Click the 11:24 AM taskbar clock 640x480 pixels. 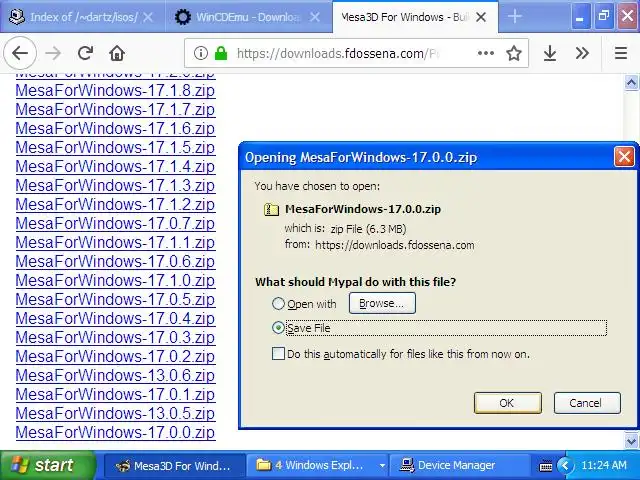click(604, 465)
